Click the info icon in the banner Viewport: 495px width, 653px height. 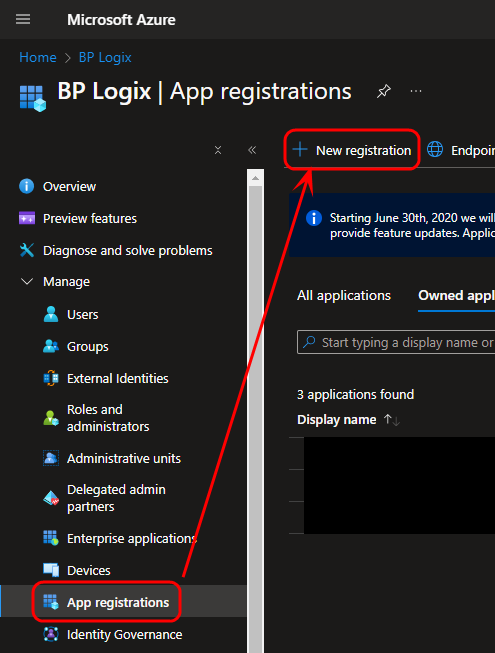click(x=314, y=218)
